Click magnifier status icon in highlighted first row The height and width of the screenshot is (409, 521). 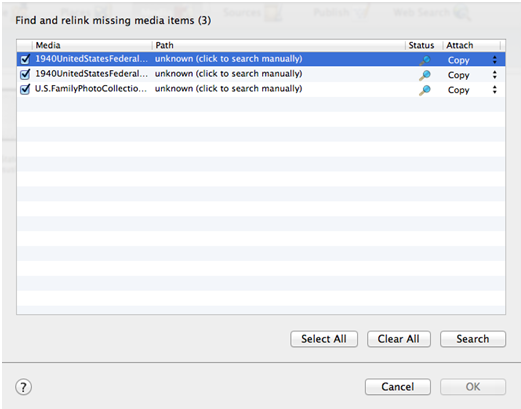point(425,60)
